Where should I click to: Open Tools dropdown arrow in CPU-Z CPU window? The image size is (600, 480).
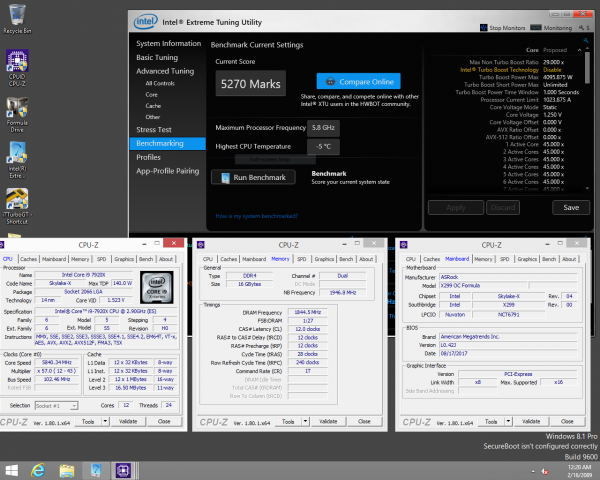[x=105, y=421]
